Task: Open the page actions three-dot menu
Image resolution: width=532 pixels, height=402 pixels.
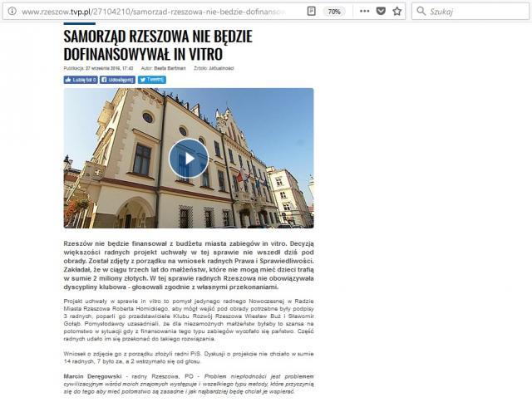Action: [x=362, y=12]
